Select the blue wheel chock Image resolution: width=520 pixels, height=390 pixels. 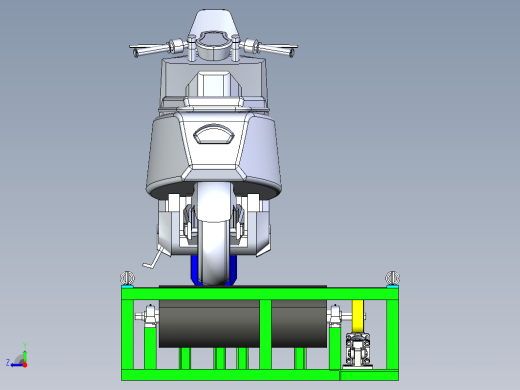point(213,271)
